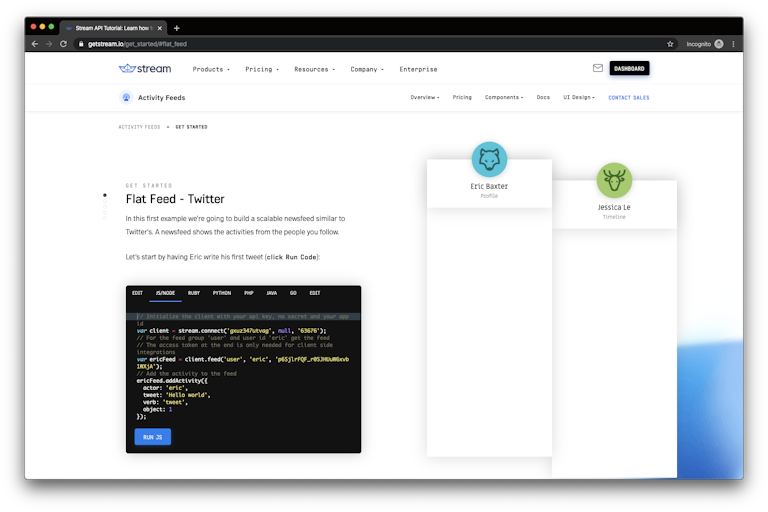Image resolution: width=768 pixels, height=512 pixels.
Task: Click the Eric Baxter name label
Action: pos(489,186)
